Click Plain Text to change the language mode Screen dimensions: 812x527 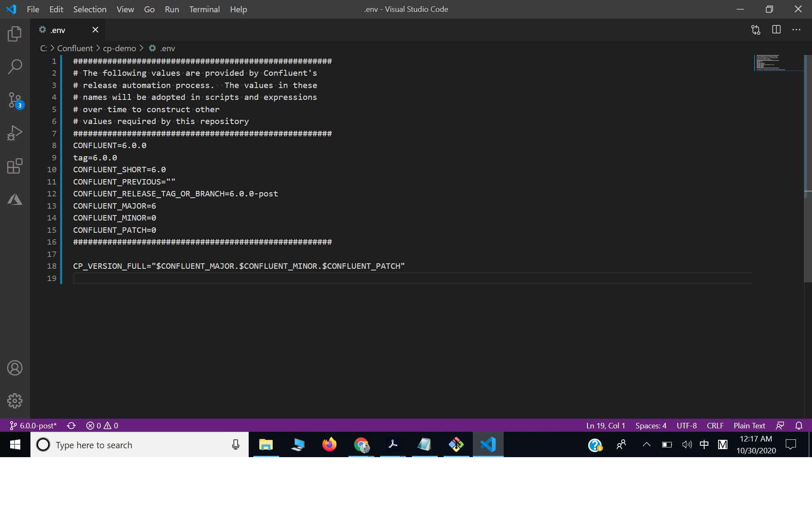coord(749,425)
